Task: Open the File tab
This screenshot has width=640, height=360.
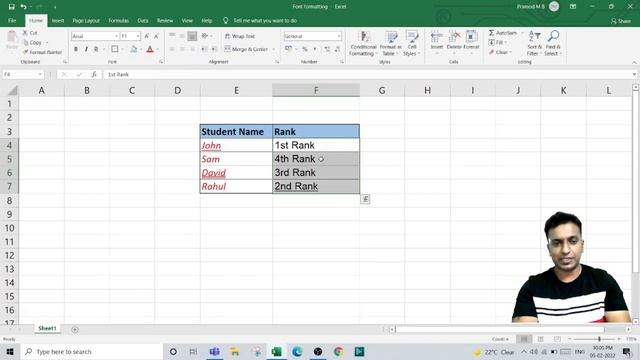Action: [x=12, y=20]
